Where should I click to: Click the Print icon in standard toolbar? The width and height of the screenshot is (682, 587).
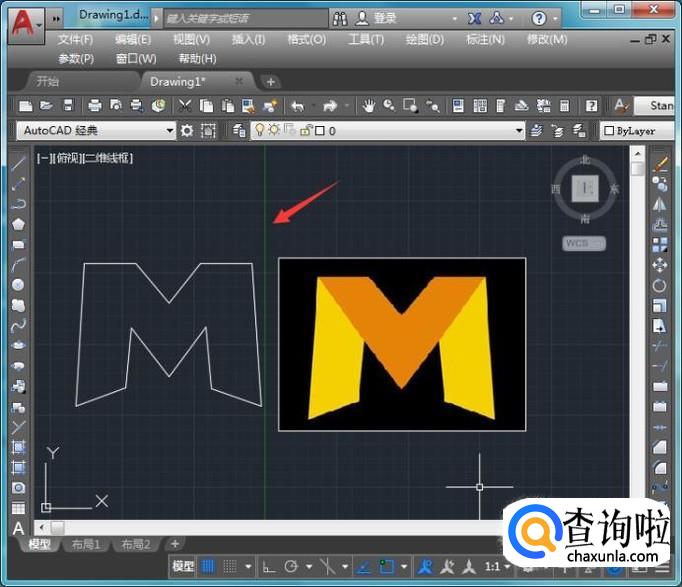point(94,105)
